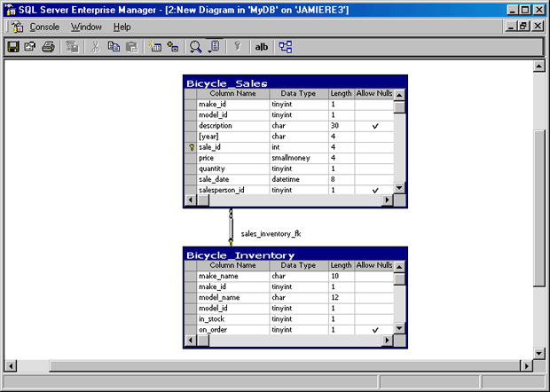Click the Print icon in the toolbar
The image size is (550, 392).
47,46
